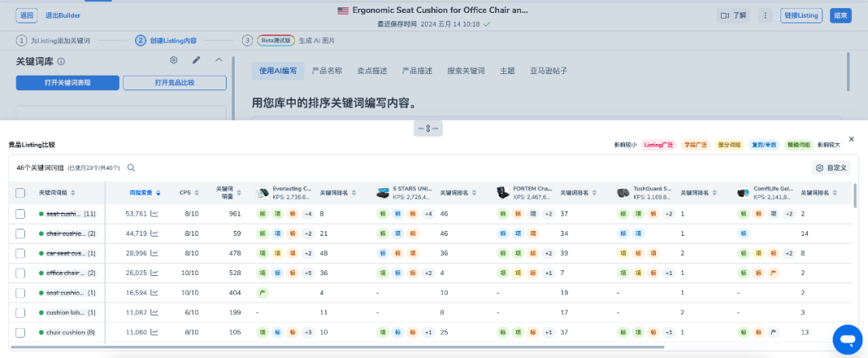Switch to the 卖点描述 tab

pyautogui.click(x=372, y=71)
